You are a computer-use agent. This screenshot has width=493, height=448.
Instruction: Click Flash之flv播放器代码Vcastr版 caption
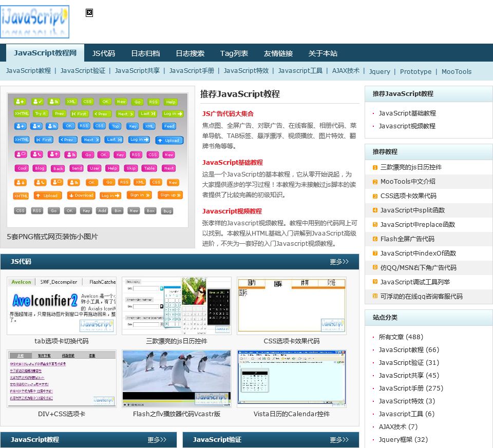(176, 414)
